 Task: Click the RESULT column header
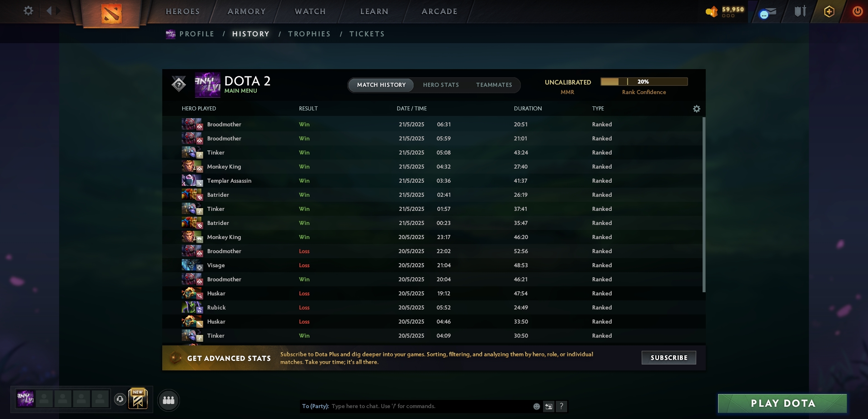click(x=308, y=109)
